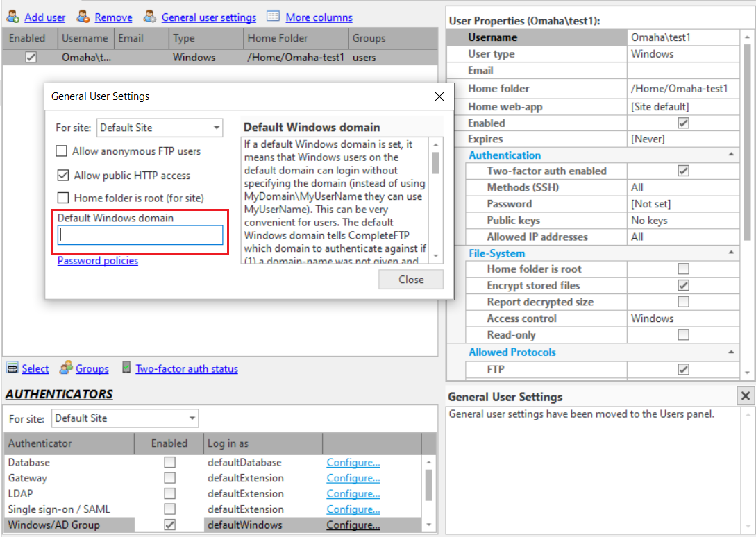This screenshot has width=756, height=537.
Task: Click the Two-factor auth status icon
Action: (126, 368)
